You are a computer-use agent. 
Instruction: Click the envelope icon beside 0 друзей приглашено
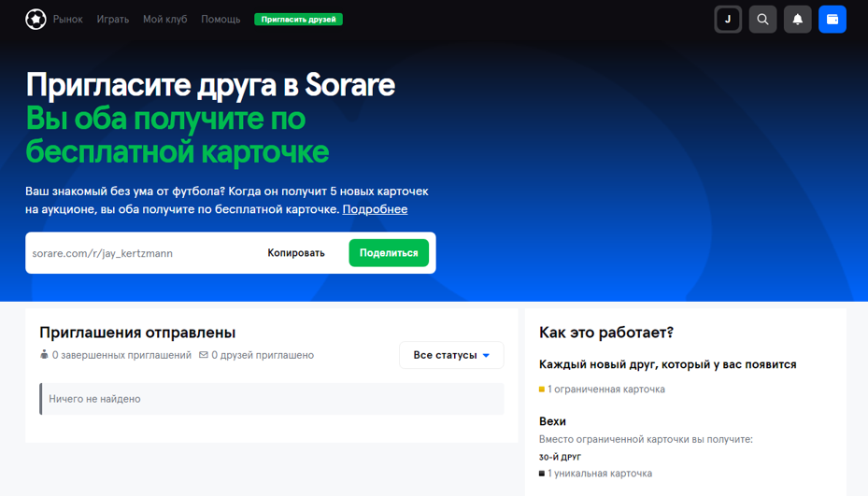204,355
